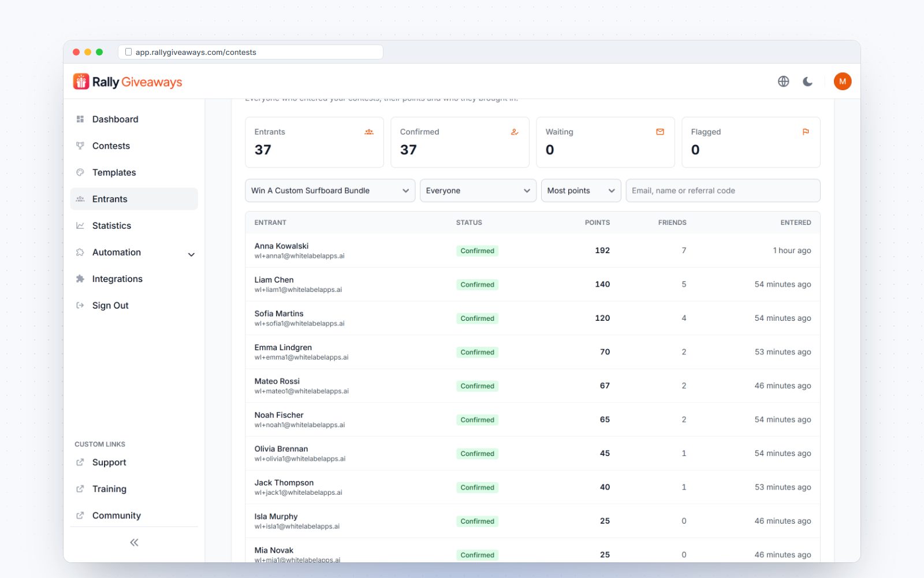924x578 pixels.
Task: Open the Templates menu item
Action: (134, 172)
